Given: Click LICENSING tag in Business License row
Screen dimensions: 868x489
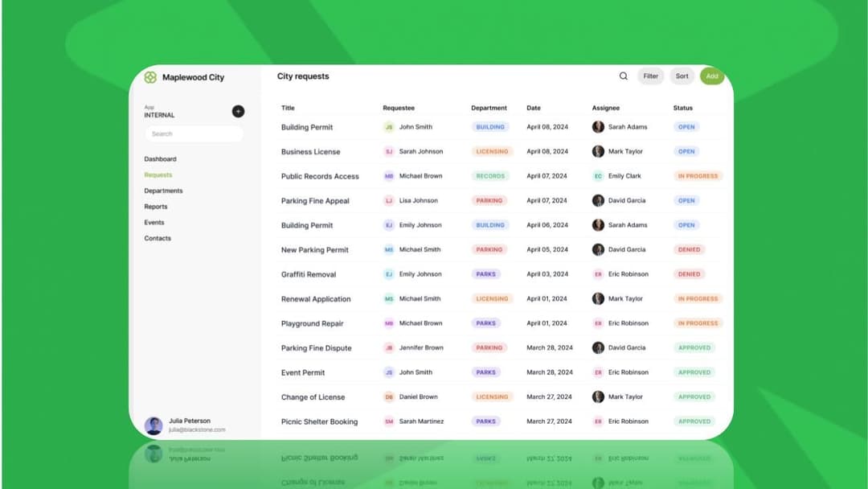Looking at the screenshot, I should [x=492, y=151].
